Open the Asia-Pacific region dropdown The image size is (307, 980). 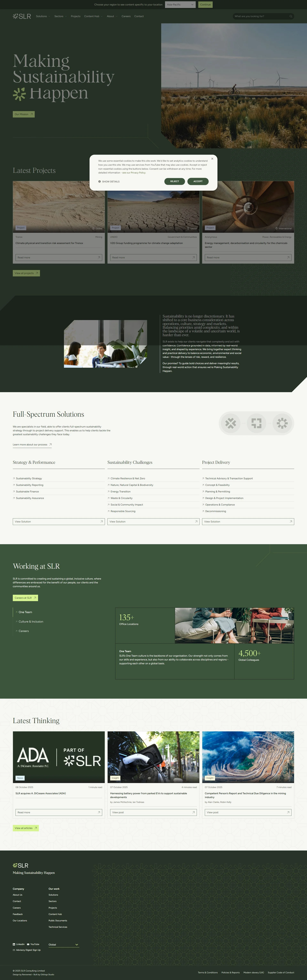coord(180,5)
